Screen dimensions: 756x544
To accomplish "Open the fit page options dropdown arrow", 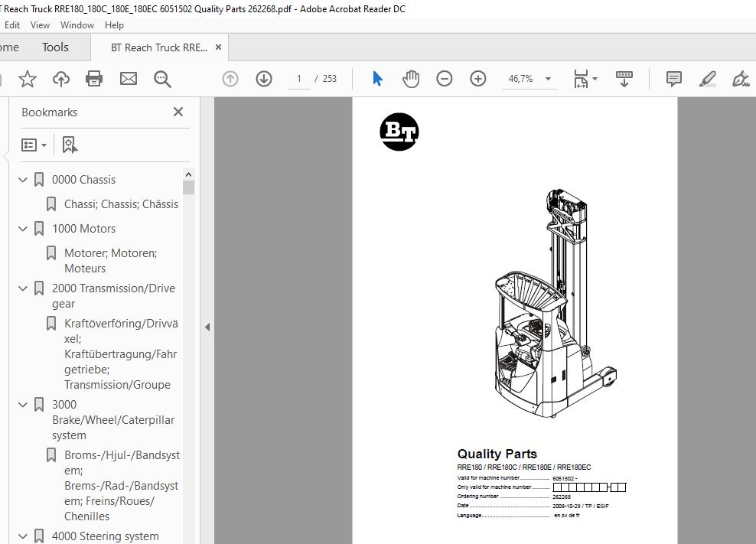I will click(x=595, y=79).
